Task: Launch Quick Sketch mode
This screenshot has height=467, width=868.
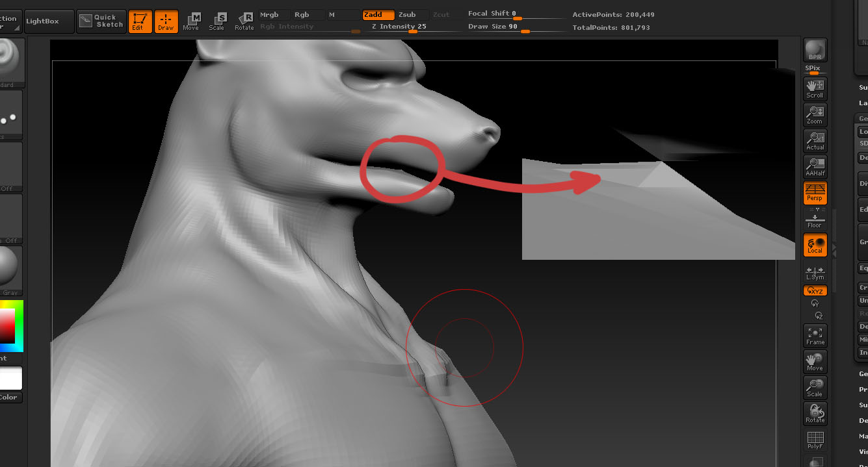Action: [x=101, y=21]
